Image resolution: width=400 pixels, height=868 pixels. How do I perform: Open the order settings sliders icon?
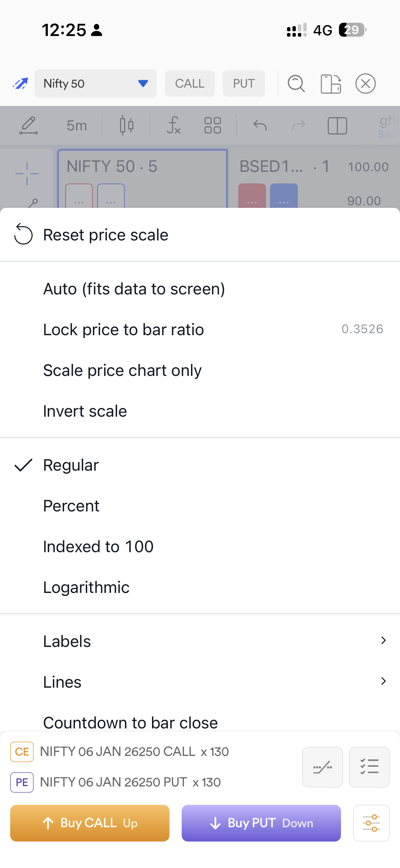[371, 823]
